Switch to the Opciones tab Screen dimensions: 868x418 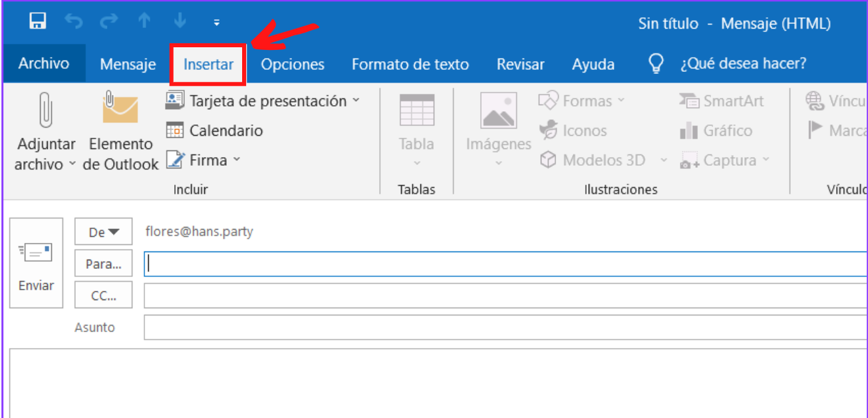tap(292, 65)
